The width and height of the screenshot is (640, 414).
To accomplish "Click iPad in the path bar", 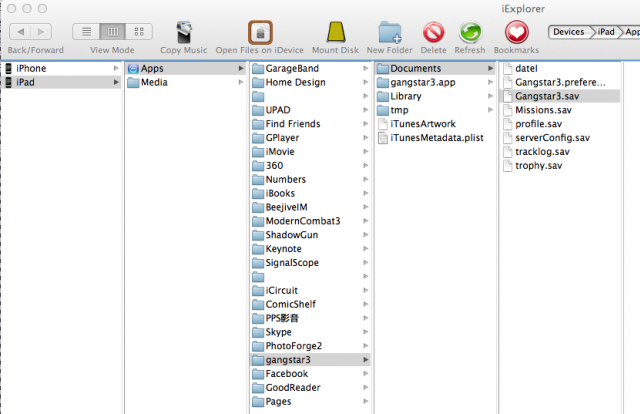I will (x=606, y=32).
